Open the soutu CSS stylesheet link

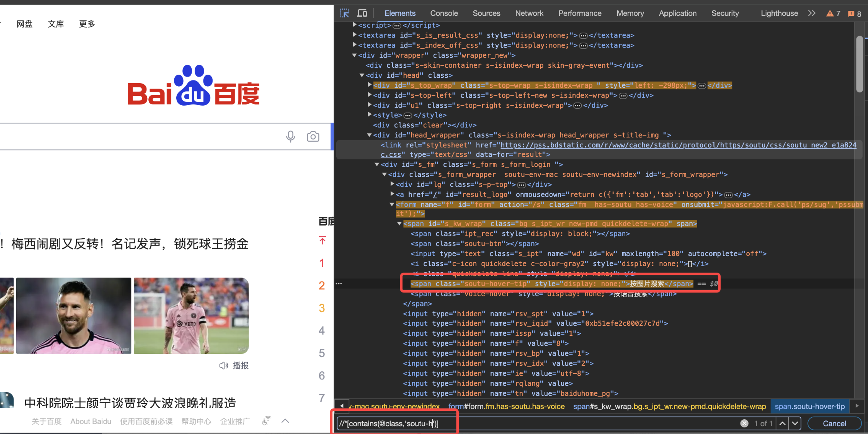(x=678, y=145)
